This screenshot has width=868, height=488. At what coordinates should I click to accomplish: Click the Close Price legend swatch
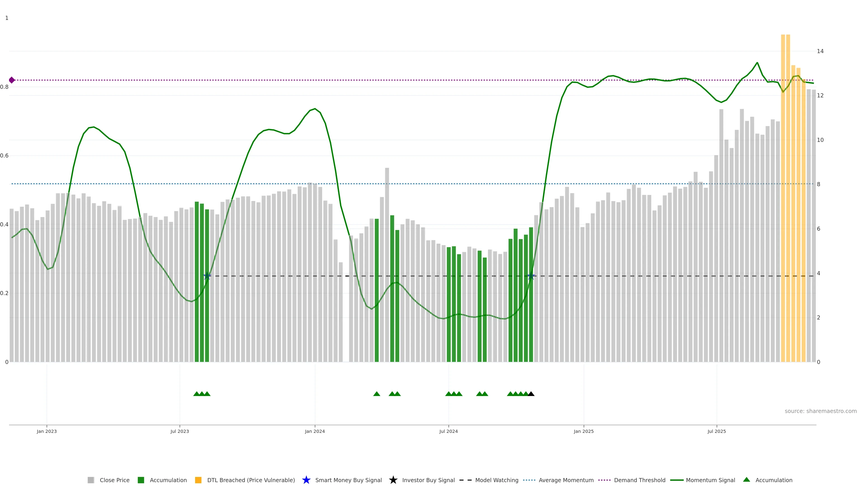[91, 480]
